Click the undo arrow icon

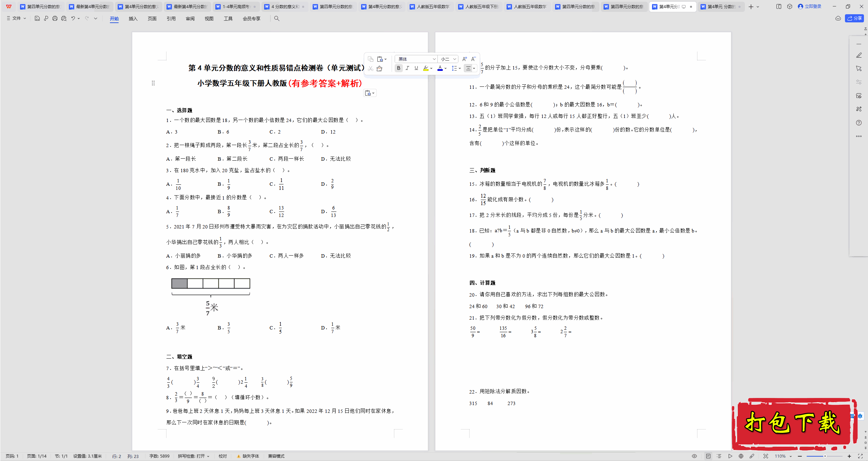73,18
